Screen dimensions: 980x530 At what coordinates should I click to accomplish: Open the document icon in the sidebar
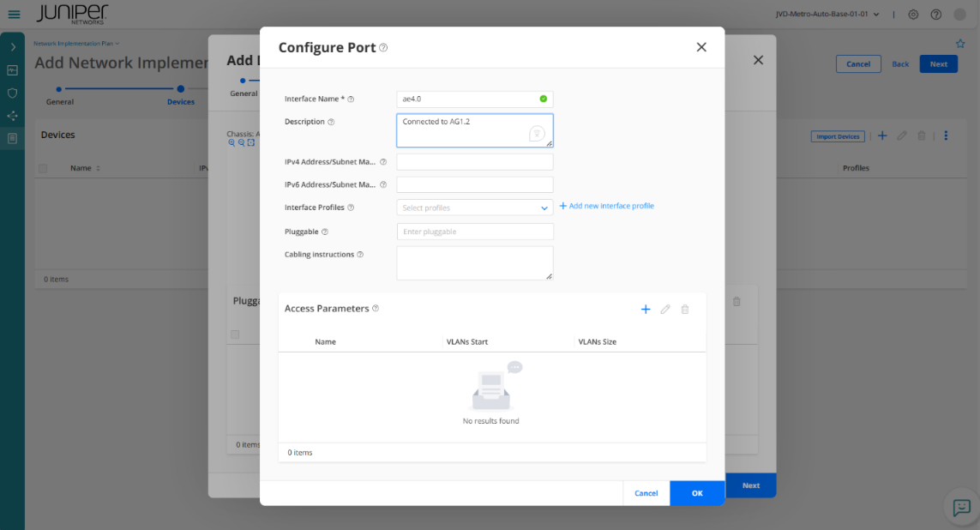coord(13,138)
